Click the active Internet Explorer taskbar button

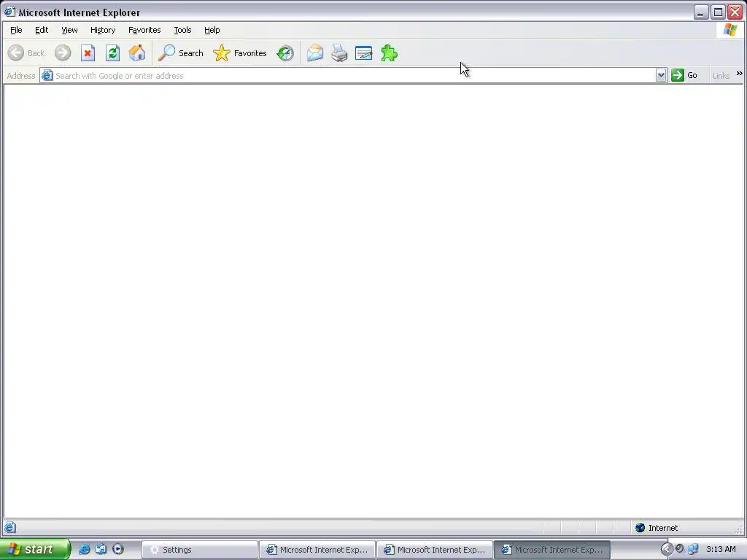(552, 550)
